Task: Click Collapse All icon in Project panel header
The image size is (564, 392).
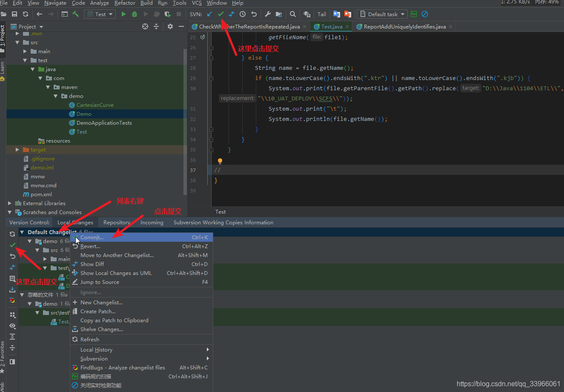Action: 156,26
